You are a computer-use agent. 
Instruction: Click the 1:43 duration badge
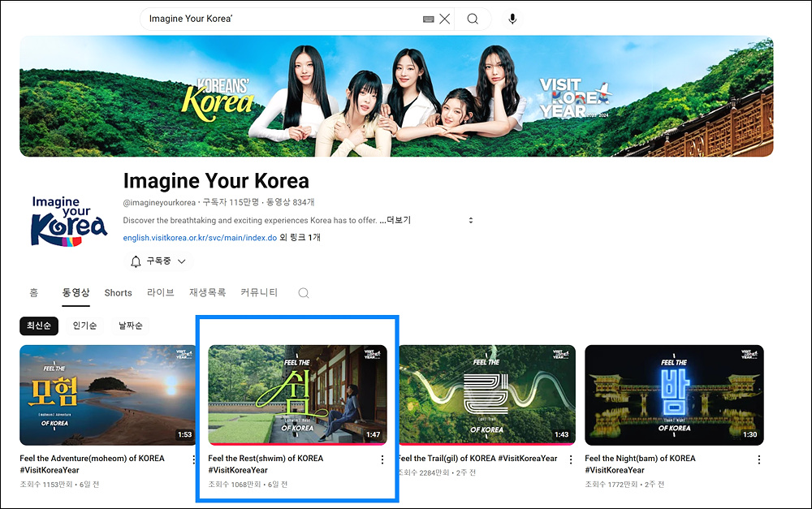tap(561, 435)
